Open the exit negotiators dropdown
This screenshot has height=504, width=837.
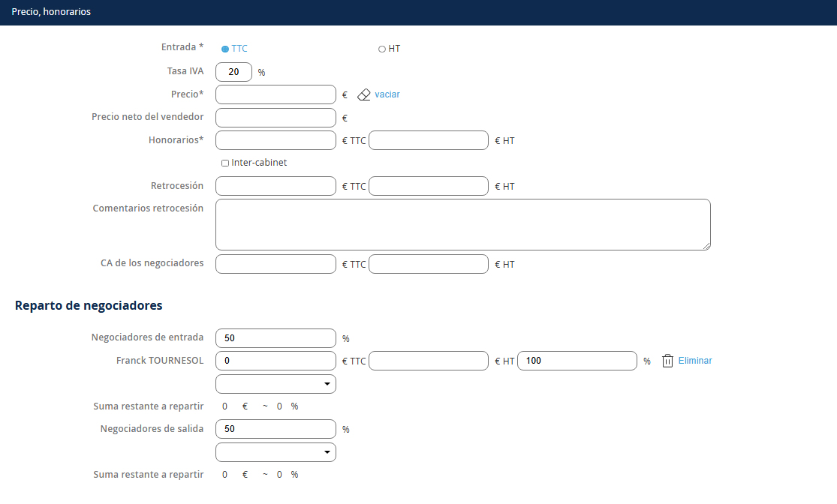pyautogui.click(x=275, y=452)
